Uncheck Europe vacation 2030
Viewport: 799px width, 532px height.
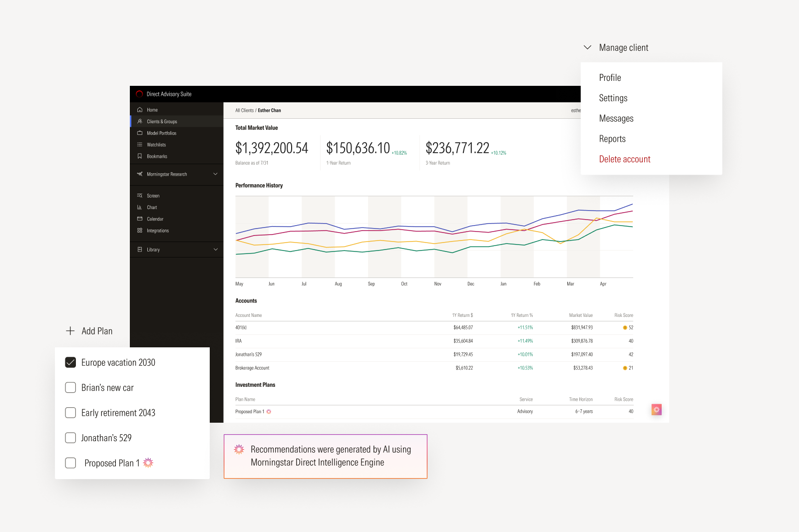(x=70, y=362)
